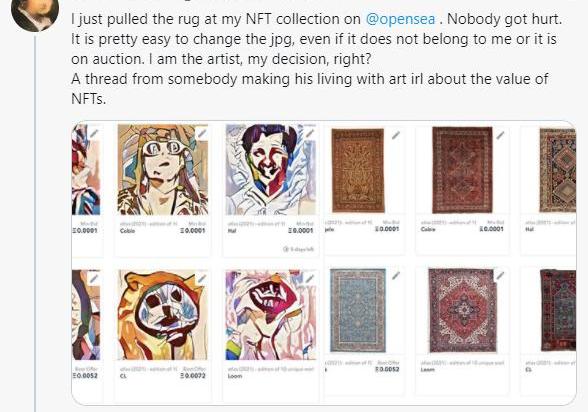Open the tweet author's profile avatar
This screenshot has height=412, width=588.
[35, 13]
